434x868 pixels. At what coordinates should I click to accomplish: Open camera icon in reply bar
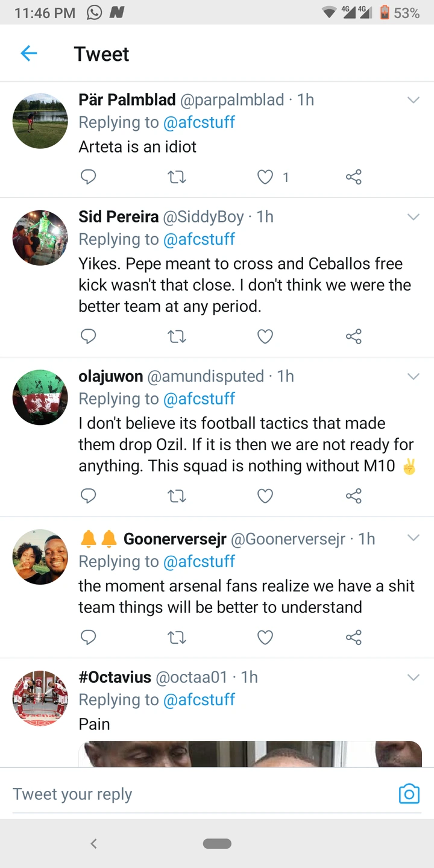(409, 794)
